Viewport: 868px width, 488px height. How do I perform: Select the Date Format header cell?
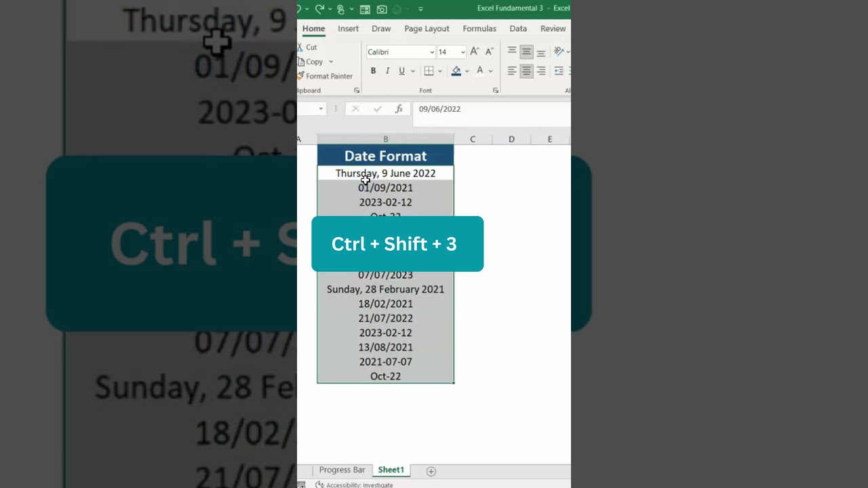pos(385,156)
